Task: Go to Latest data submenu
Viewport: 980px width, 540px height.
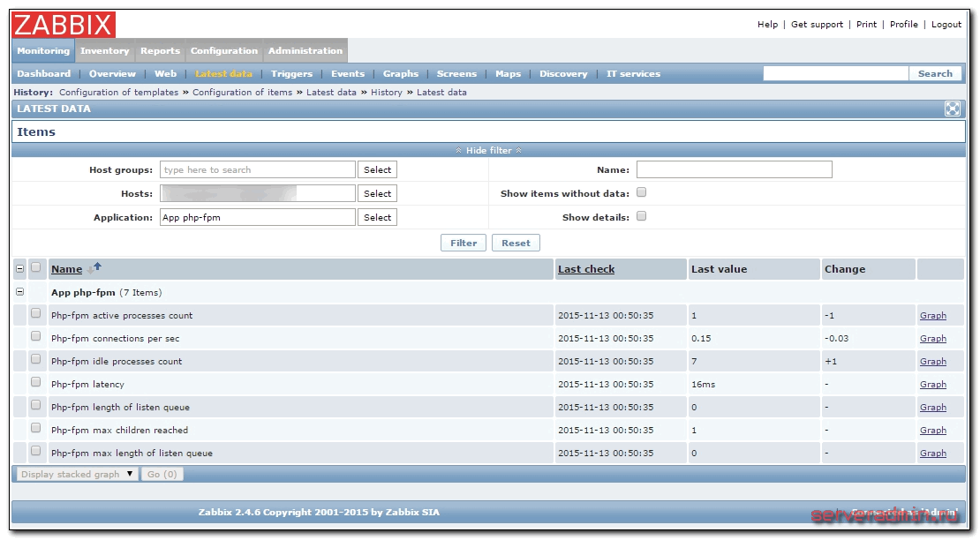Action: click(223, 73)
